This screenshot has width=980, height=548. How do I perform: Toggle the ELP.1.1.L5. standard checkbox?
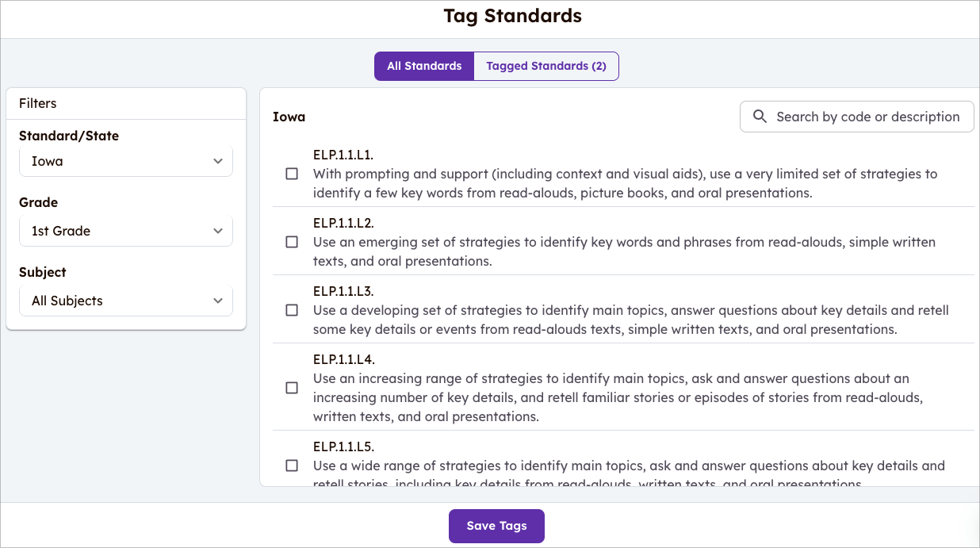(x=292, y=466)
